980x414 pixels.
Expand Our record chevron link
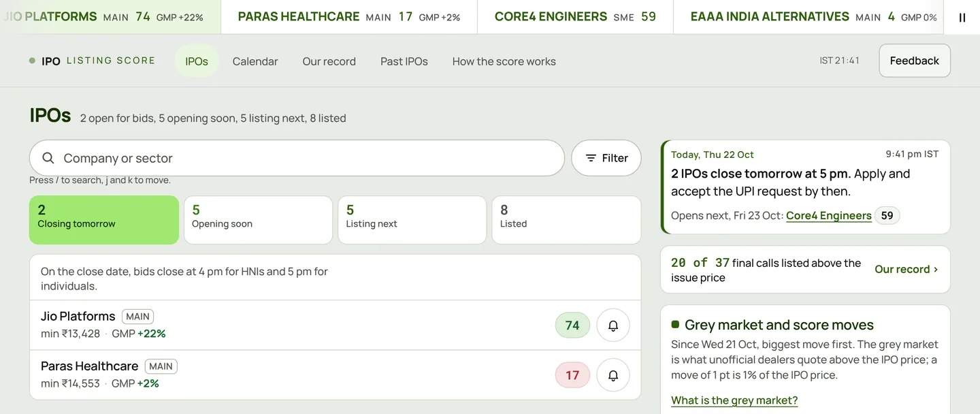tap(906, 270)
